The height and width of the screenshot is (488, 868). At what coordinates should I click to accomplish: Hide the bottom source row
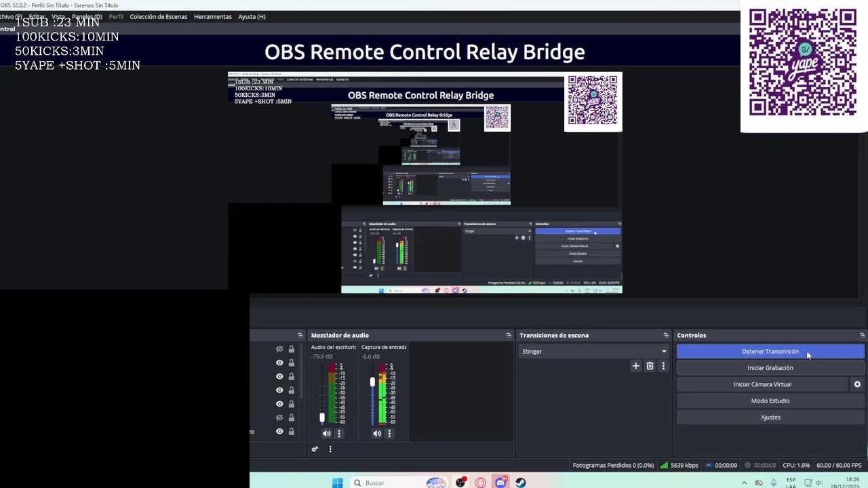[x=279, y=432]
